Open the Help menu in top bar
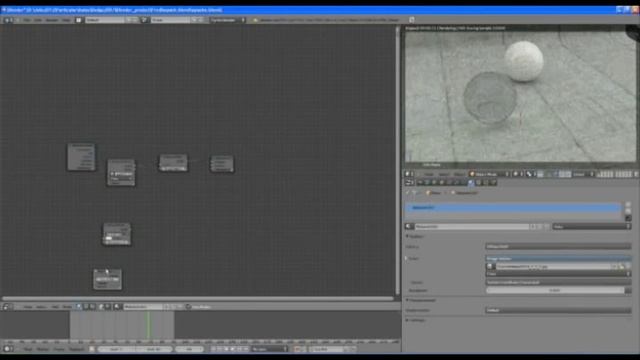The width and height of the screenshot is (640, 360). [x=66, y=20]
